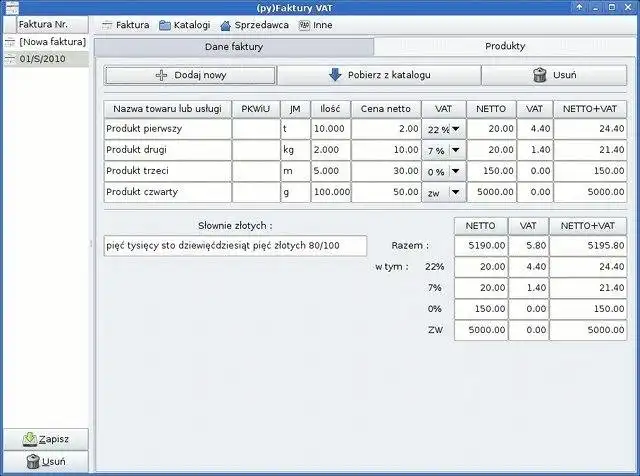The image size is (640, 476).
Task: Edit name cell Produkt pierwszy
Action: (x=168, y=129)
